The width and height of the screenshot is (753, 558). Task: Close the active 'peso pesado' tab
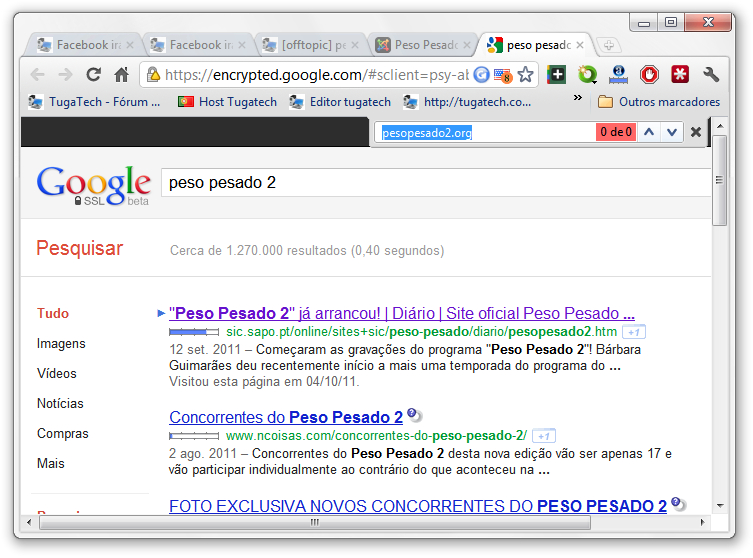[580, 45]
